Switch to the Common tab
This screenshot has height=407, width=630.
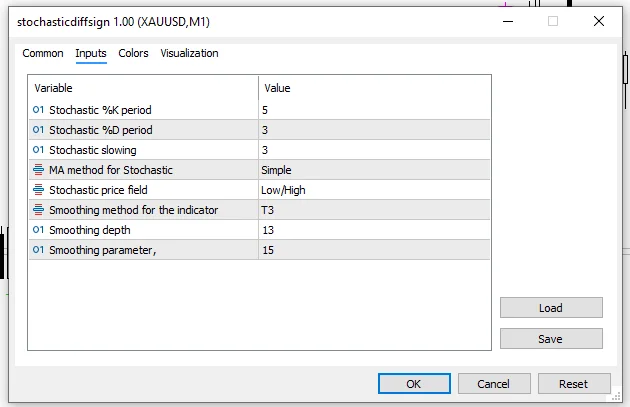43,53
